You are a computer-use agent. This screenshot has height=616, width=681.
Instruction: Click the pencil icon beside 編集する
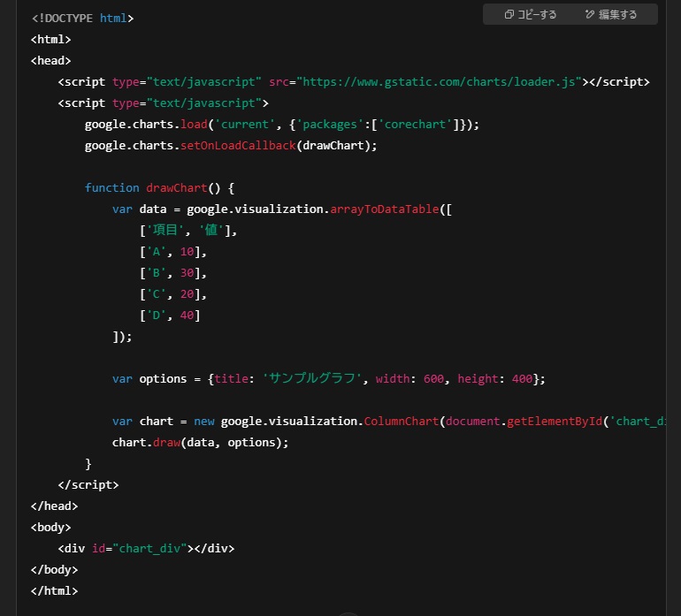pos(589,15)
